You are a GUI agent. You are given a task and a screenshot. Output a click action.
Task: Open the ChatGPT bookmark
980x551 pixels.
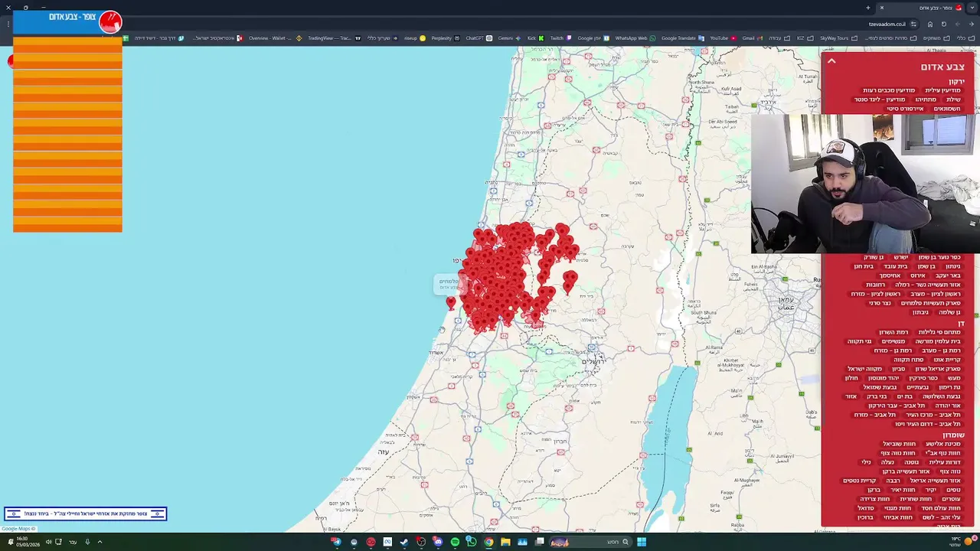click(x=479, y=38)
